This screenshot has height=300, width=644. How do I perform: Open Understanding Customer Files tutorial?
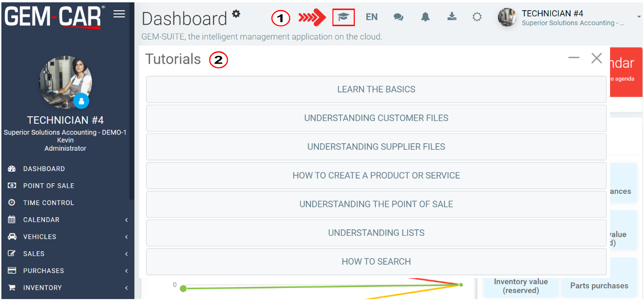(x=376, y=118)
